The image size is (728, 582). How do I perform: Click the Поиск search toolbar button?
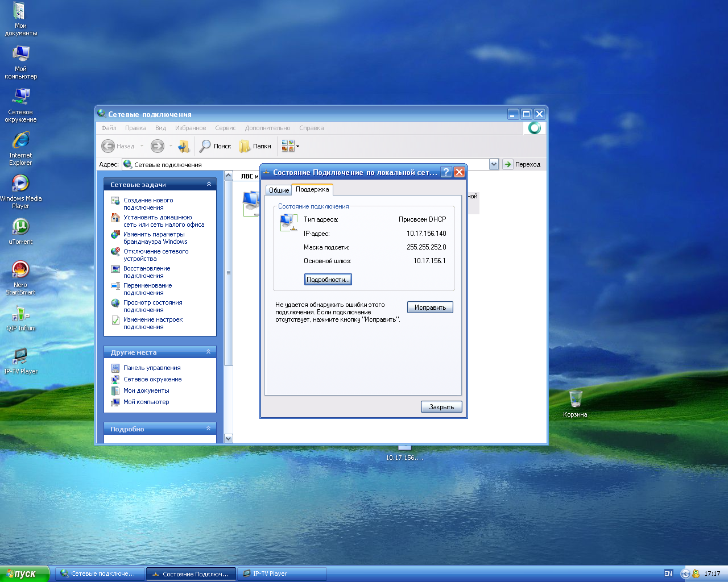pos(216,146)
